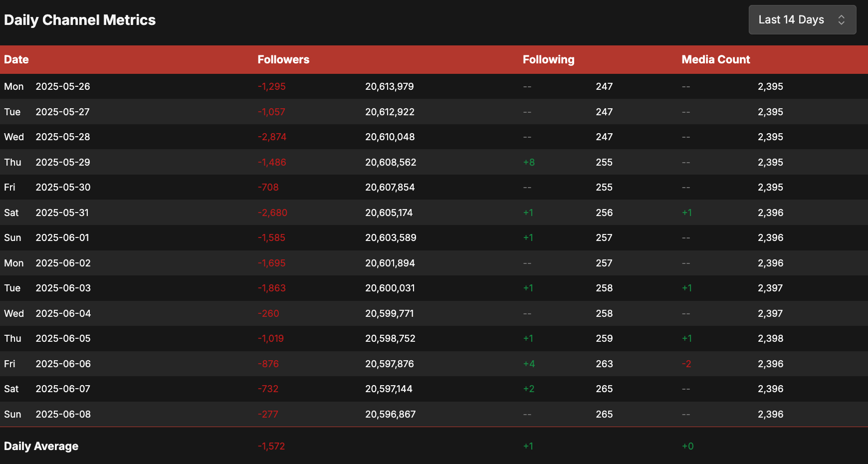Click follower total 20,600,031

pyautogui.click(x=390, y=288)
